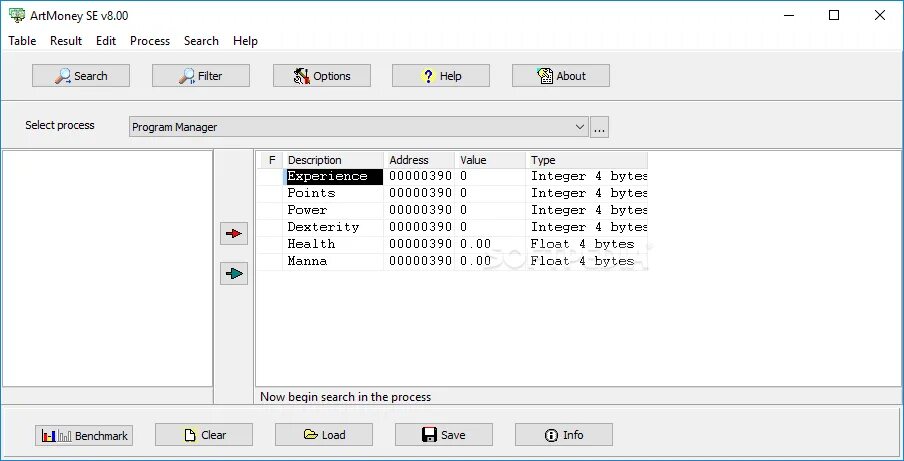Open the Process menu
Screen dimensions: 904x461
(x=150, y=41)
